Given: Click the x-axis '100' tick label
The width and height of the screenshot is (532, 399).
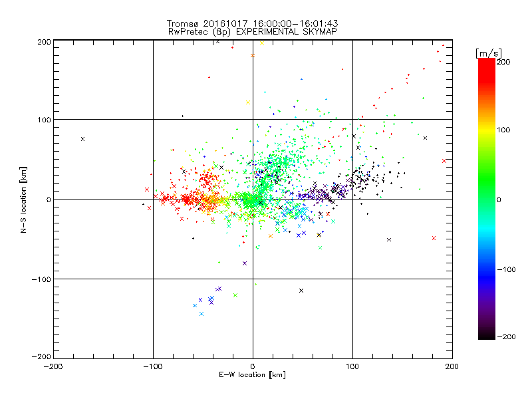Looking at the screenshot, I should click(x=352, y=366).
